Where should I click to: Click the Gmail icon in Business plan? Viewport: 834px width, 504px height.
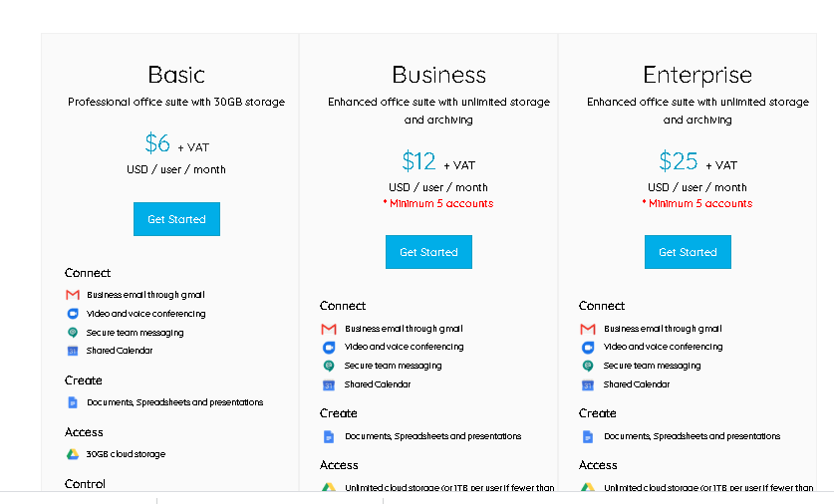point(329,329)
